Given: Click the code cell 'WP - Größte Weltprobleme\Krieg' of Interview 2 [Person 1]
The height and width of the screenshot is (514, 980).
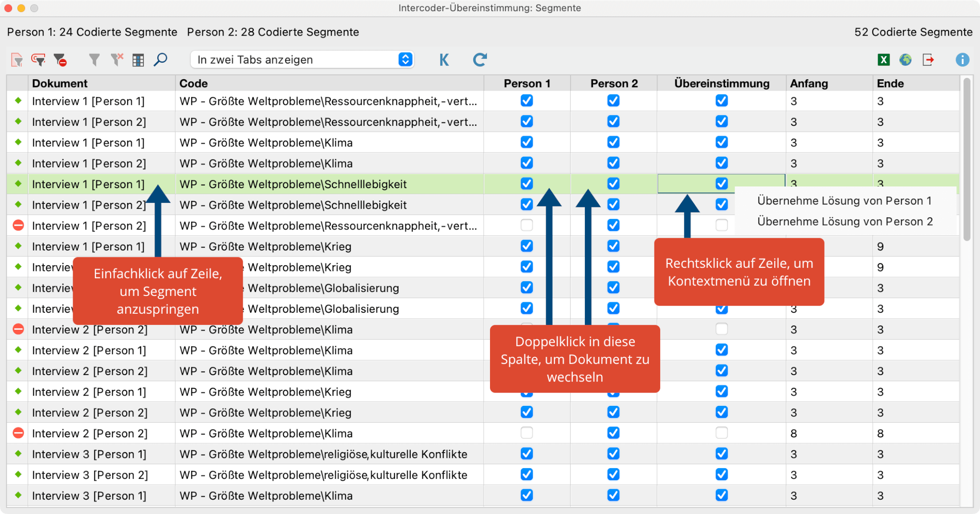Looking at the screenshot, I should 330,392.
